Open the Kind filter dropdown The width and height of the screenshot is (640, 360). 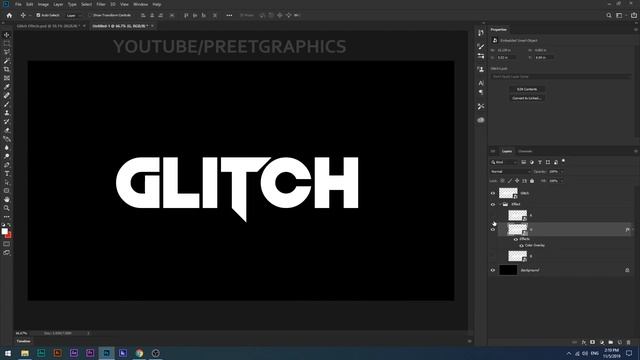[504, 162]
